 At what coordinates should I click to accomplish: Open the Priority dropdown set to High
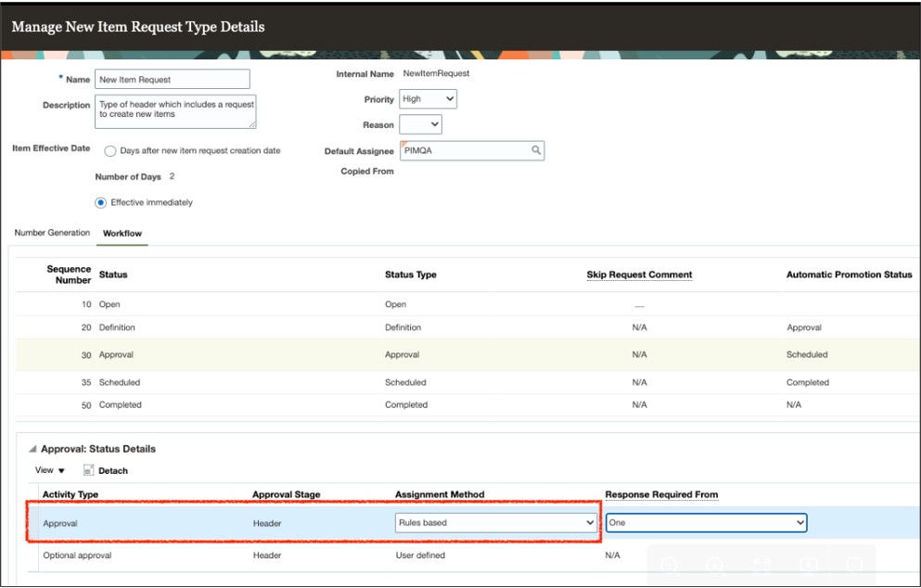pyautogui.click(x=426, y=99)
